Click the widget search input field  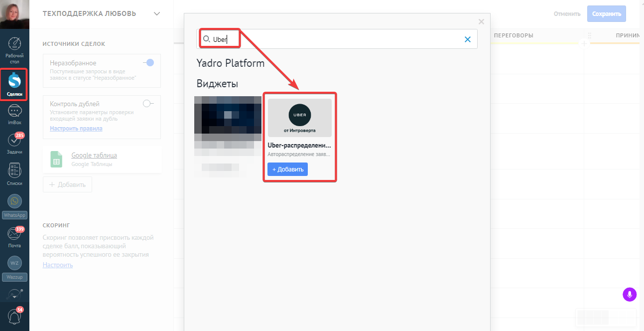pyautogui.click(x=337, y=39)
